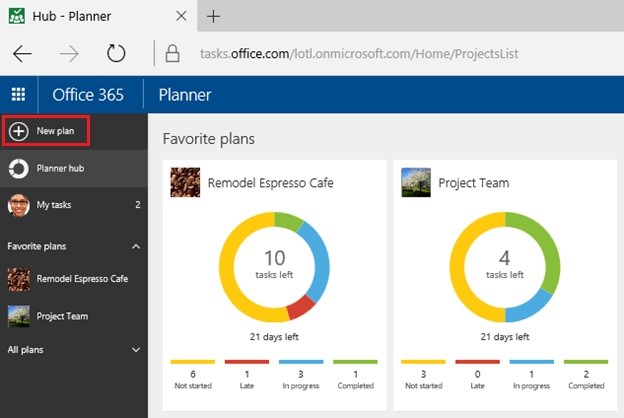The image size is (624, 418).
Task: Click red Late segment of Espresso donut
Action: pos(300,307)
